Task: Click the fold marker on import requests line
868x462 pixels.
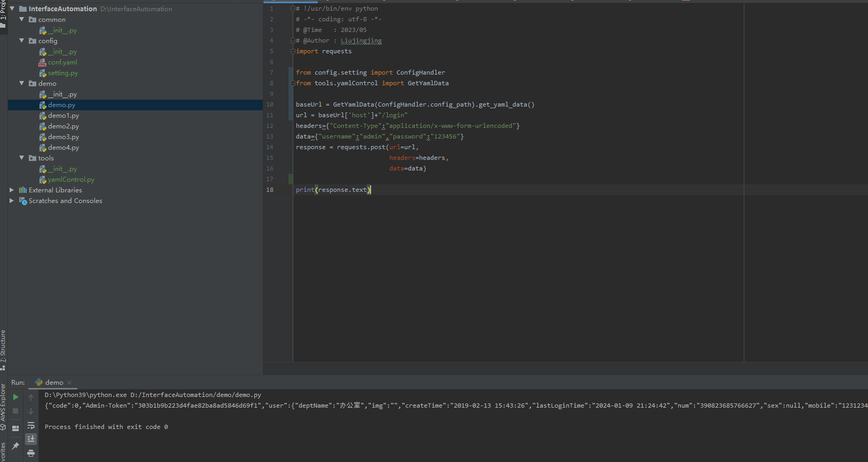Action: [293, 51]
